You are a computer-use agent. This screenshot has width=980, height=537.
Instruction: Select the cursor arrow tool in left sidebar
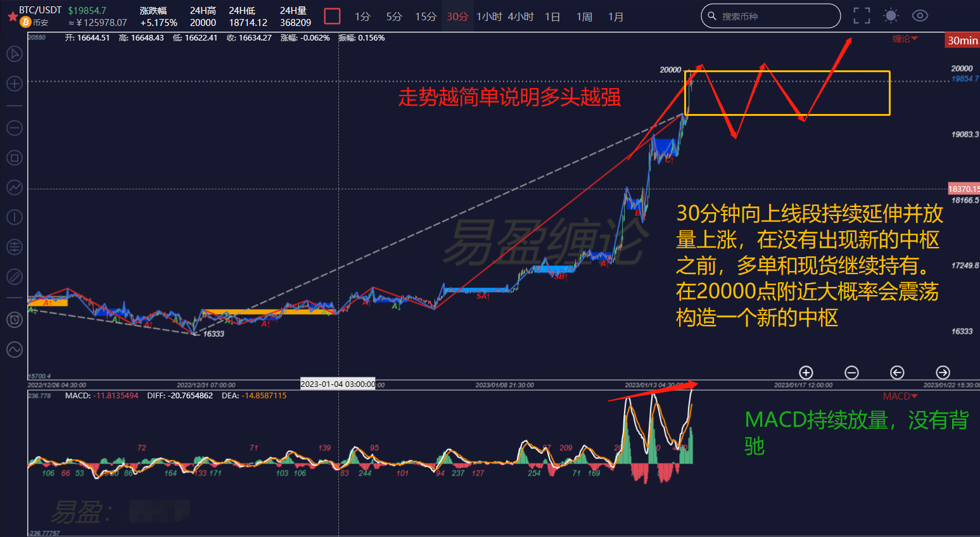tap(14, 54)
